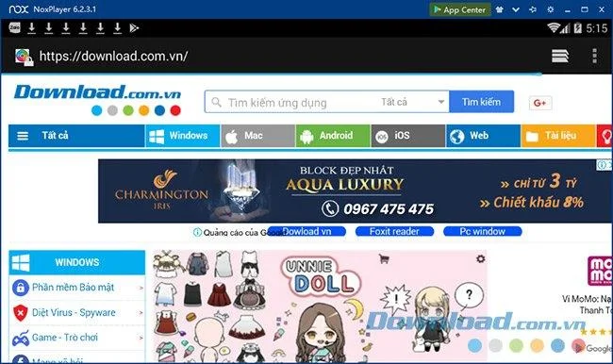Check the battery status icon
Viewport: 613px width, 364px height.
578,27
